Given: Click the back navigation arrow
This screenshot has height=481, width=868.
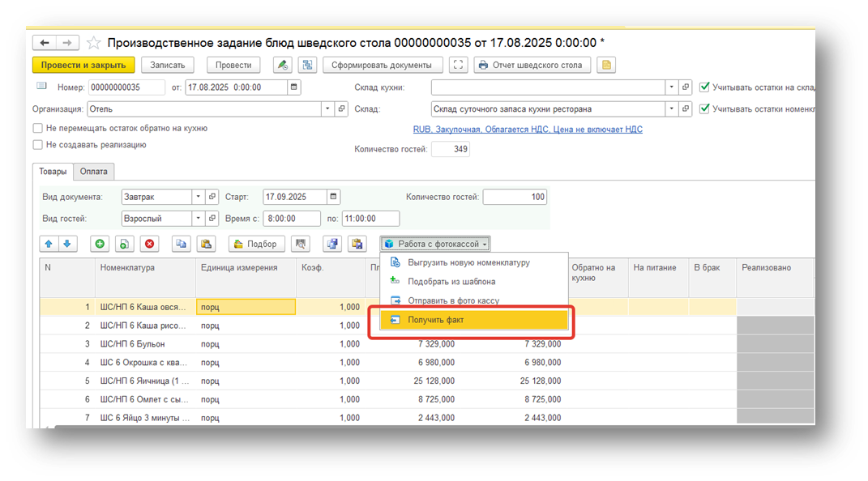Looking at the screenshot, I should pos(45,43).
